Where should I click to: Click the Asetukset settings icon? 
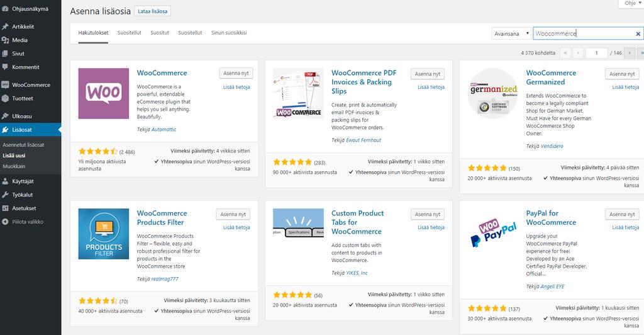[5, 208]
